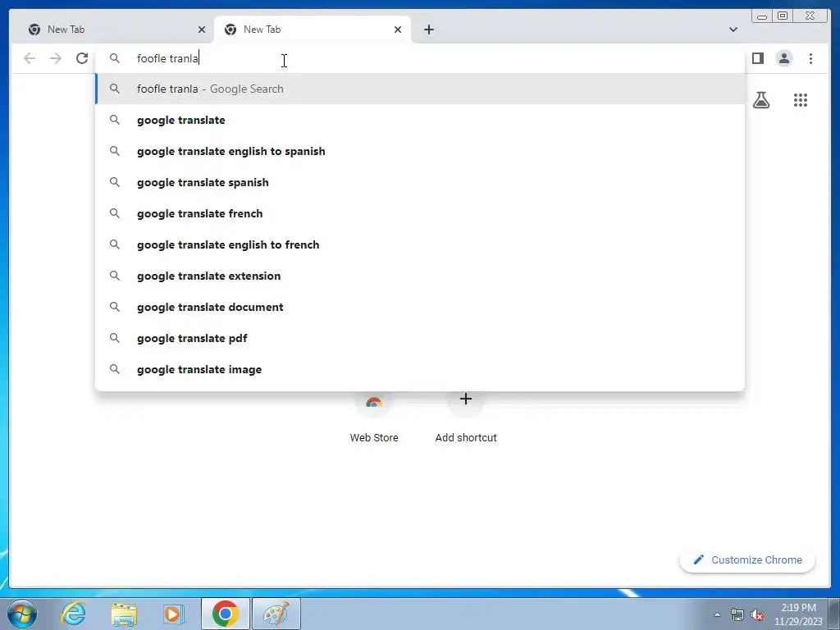Click the browser forward arrow
The image size is (840, 630).
coord(56,58)
